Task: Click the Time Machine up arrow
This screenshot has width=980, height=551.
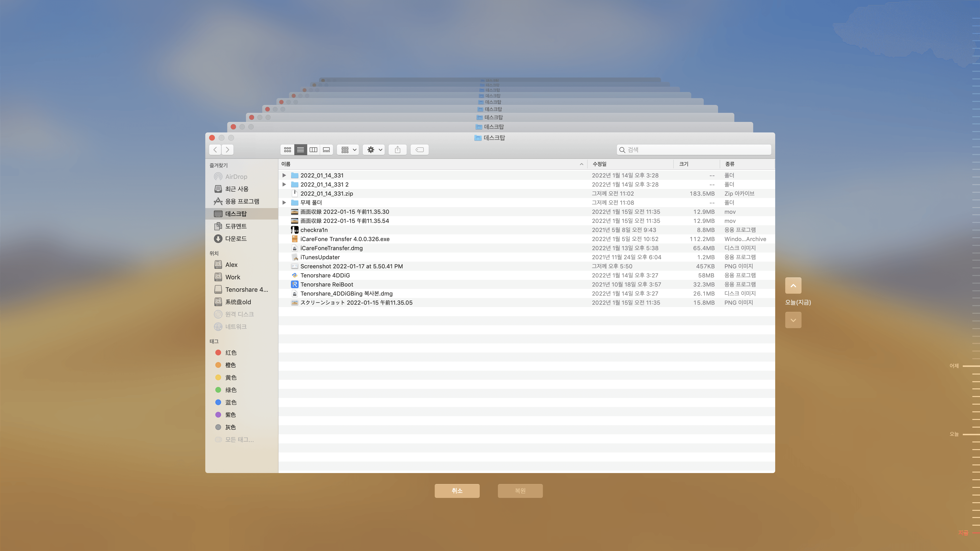Action: pyautogui.click(x=793, y=286)
